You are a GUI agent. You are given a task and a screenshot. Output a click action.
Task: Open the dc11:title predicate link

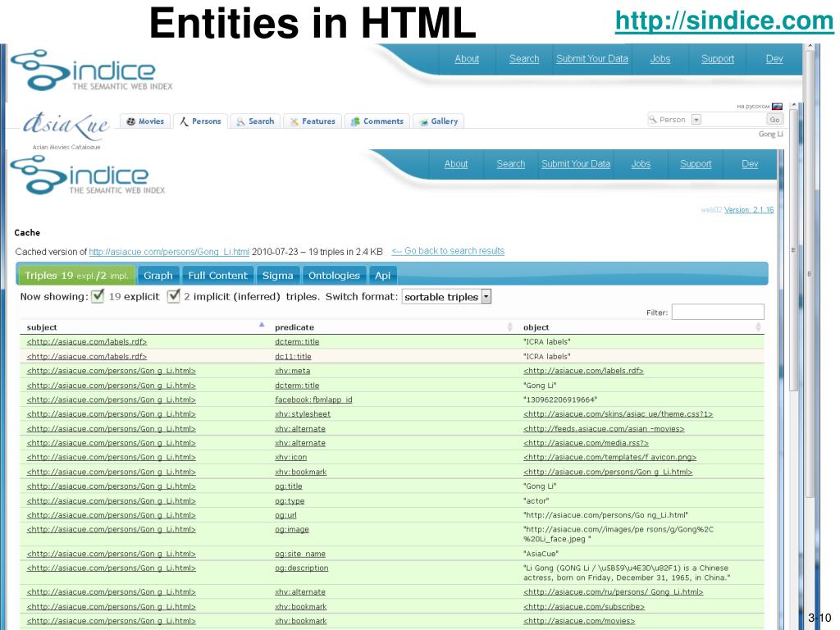pyautogui.click(x=293, y=356)
